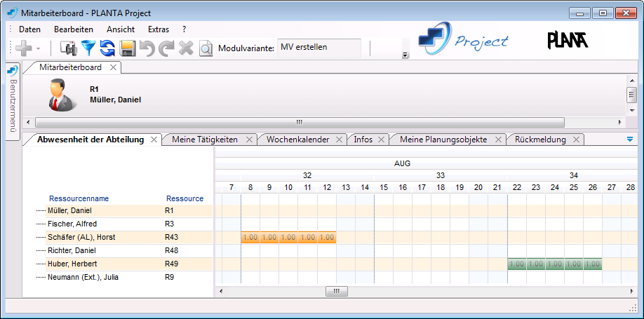Open the Benutzermenü side panel
Viewport: 644px width, 319px height.
[13, 102]
